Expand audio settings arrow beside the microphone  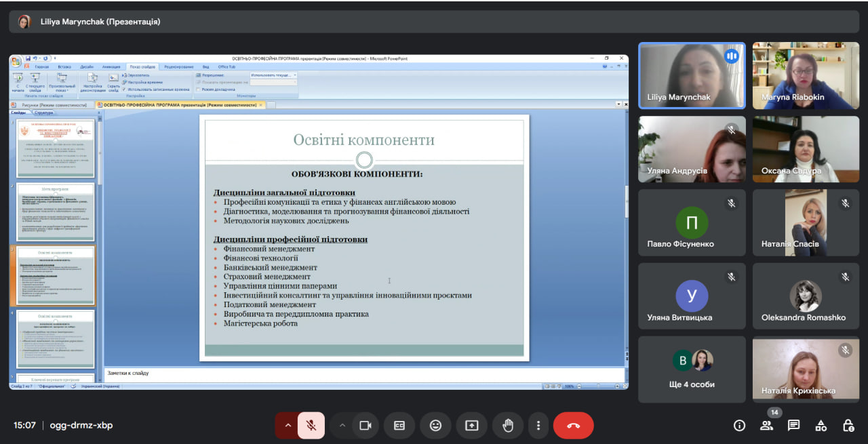[288, 426]
